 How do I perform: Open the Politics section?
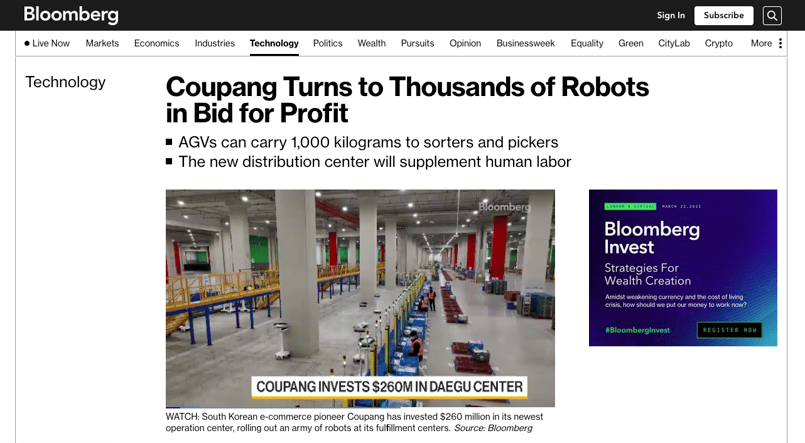pos(328,43)
